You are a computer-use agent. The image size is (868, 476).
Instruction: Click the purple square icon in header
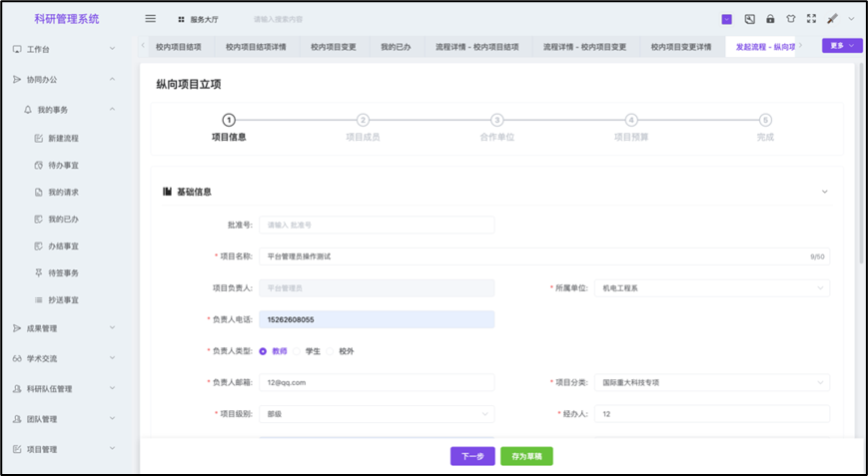pyautogui.click(x=725, y=19)
